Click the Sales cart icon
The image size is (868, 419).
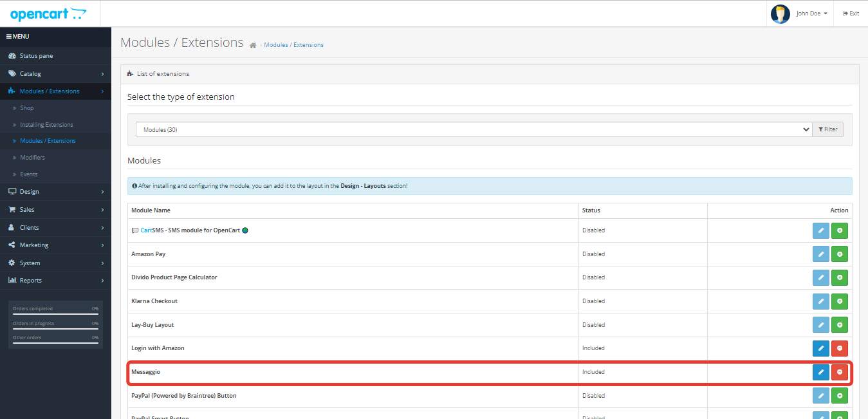point(12,210)
